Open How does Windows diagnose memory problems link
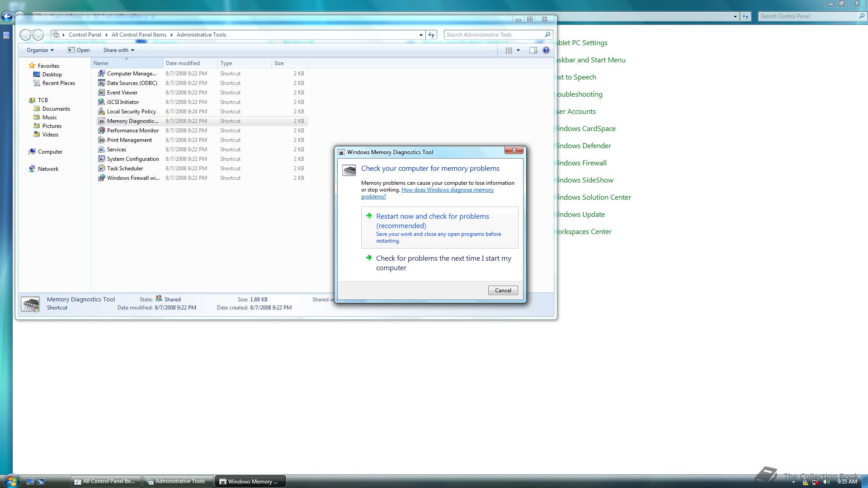 coord(427,193)
